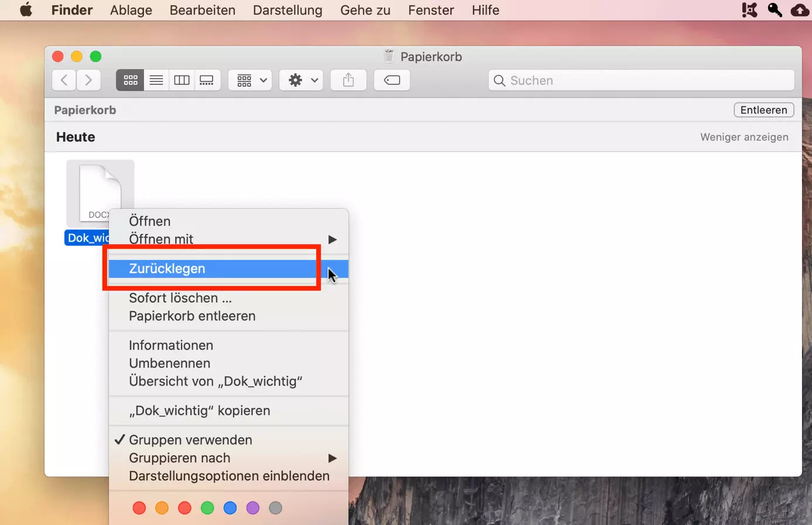The image size is (812, 525).
Task: Switch to gallery view
Action: click(207, 80)
